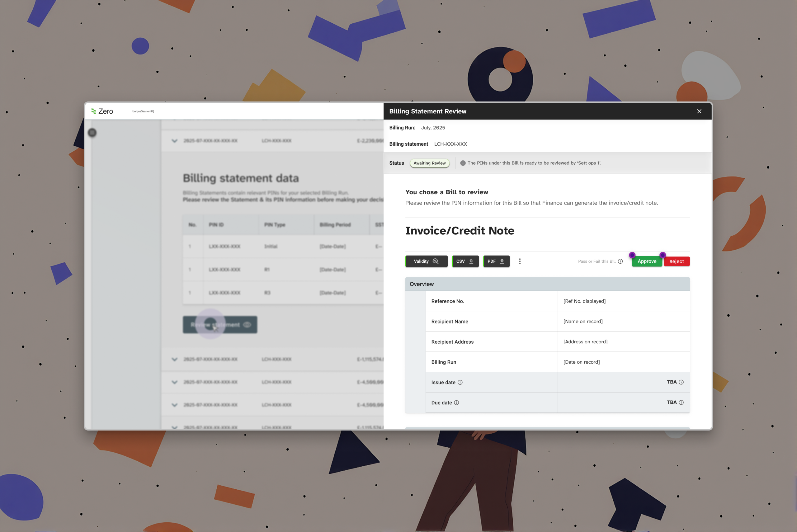Click info icon next to Due date TBA

pos(681,403)
